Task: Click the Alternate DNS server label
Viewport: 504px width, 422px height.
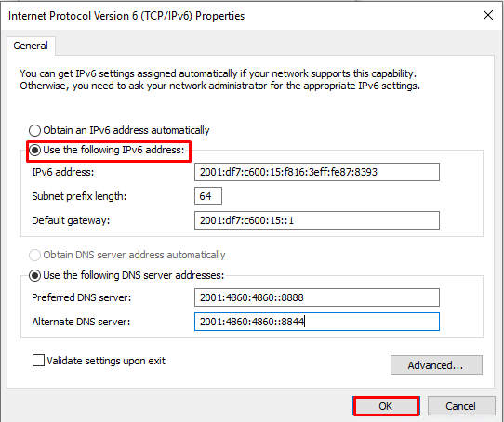Action: tap(81, 322)
